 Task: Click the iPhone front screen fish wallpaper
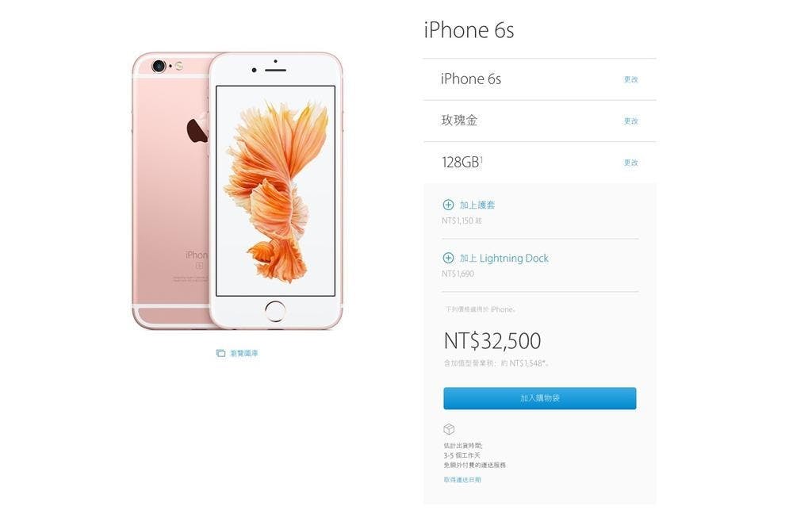coord(275,190)
